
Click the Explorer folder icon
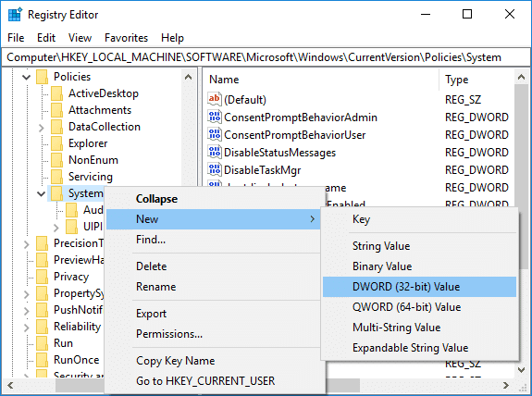pyautogui.click(x=56, y=143)
